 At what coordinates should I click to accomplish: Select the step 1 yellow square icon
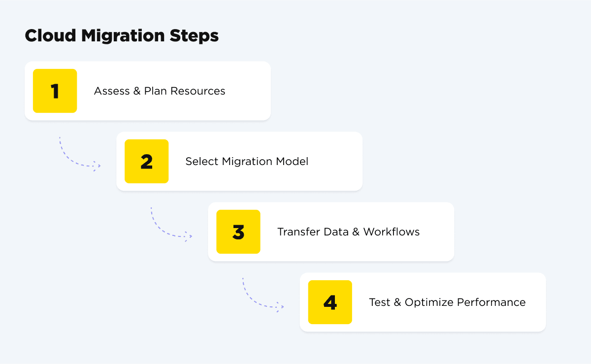pos(55,91)
